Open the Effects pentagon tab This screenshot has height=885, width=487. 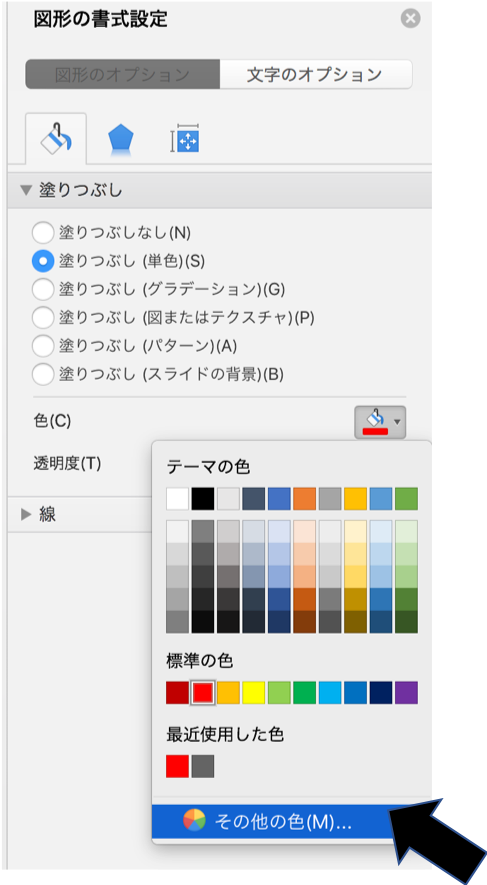[121, 139]
